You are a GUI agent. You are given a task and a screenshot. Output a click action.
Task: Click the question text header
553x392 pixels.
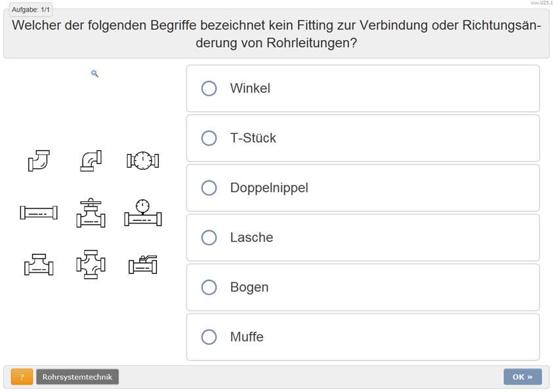point(276,34)
